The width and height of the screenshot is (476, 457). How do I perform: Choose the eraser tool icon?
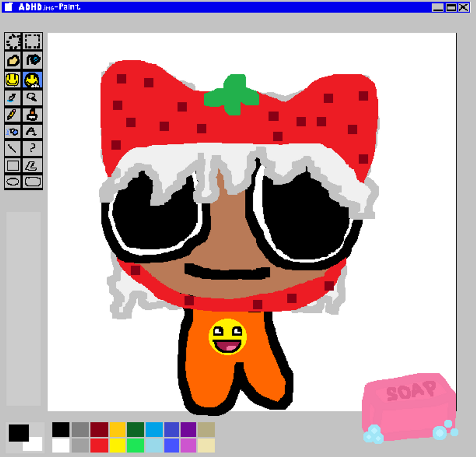[x=13, y=60]
